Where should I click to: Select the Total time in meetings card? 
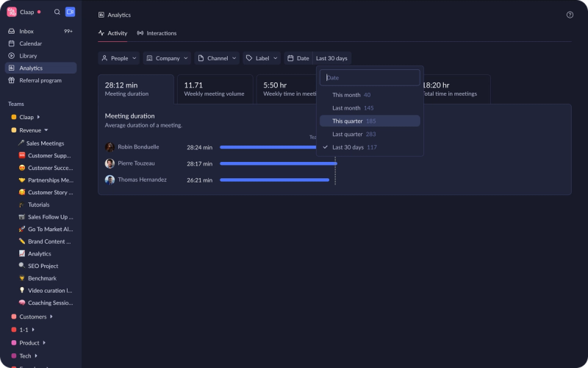click(x=456, y=89)
